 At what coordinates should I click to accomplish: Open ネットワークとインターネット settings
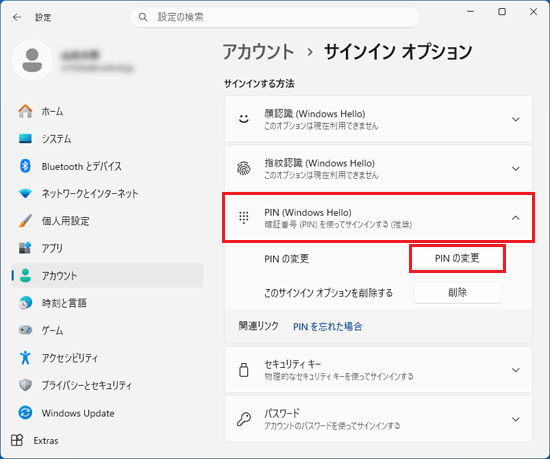pos(107,193)
